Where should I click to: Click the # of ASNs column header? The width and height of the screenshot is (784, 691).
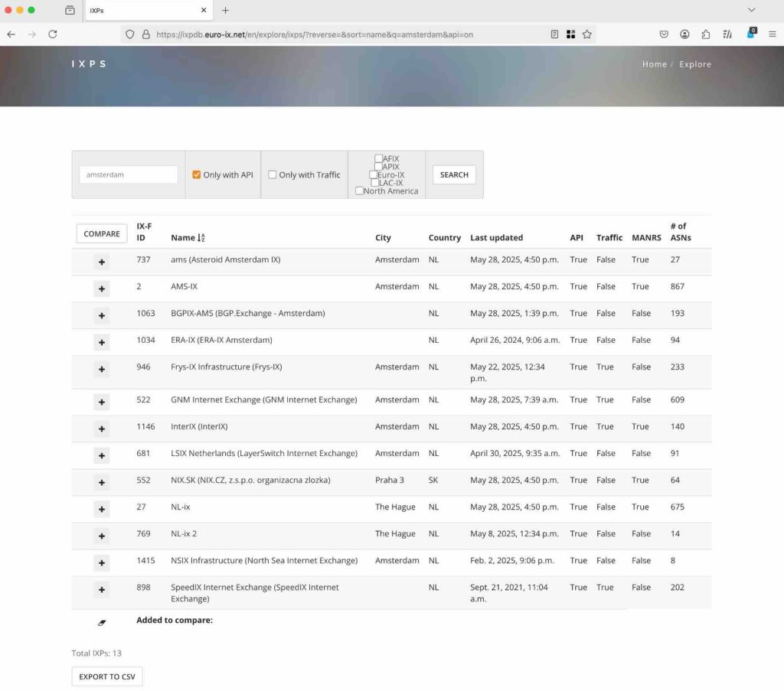[x=681, y=233]
